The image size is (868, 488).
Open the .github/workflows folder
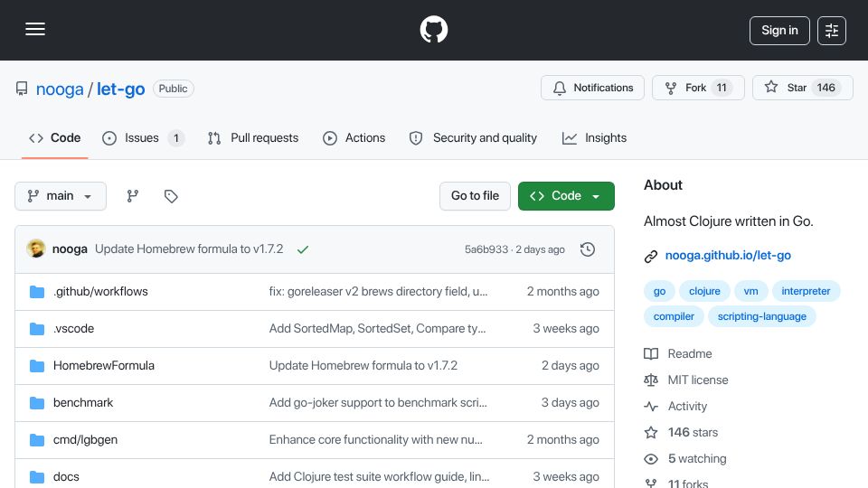(x=100, y=292)
